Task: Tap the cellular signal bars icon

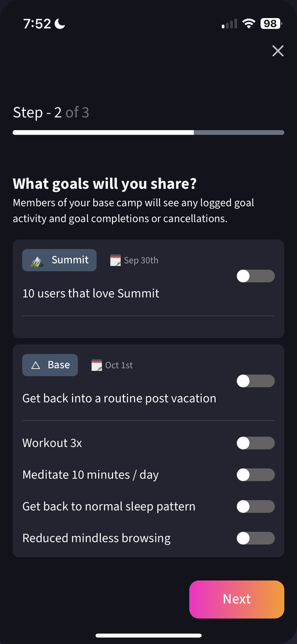Action: point(229,24)
